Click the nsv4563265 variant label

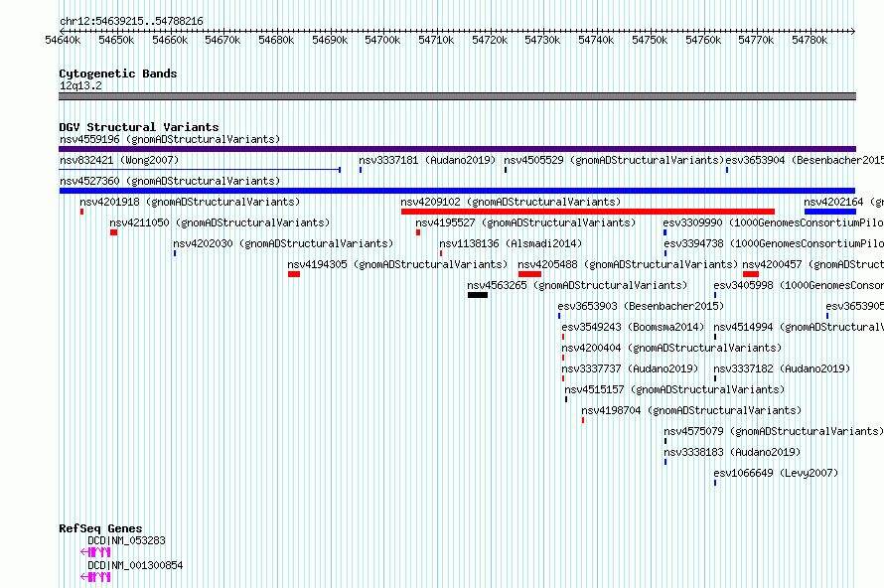tap(577, 285)
